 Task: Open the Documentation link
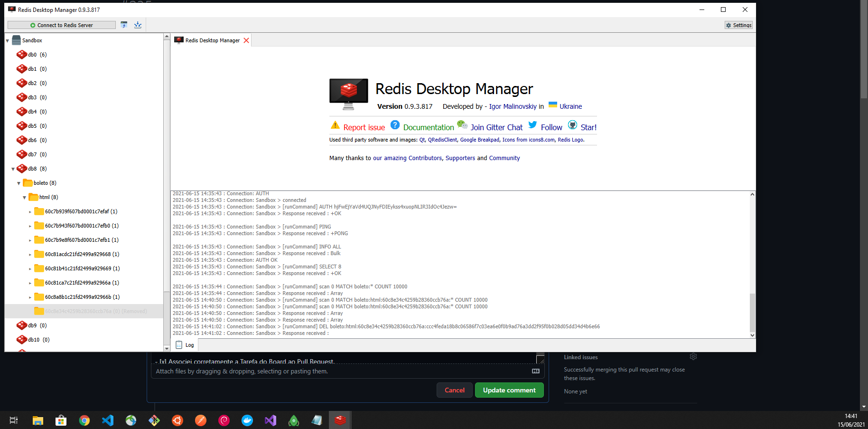[x=429, y=127]
